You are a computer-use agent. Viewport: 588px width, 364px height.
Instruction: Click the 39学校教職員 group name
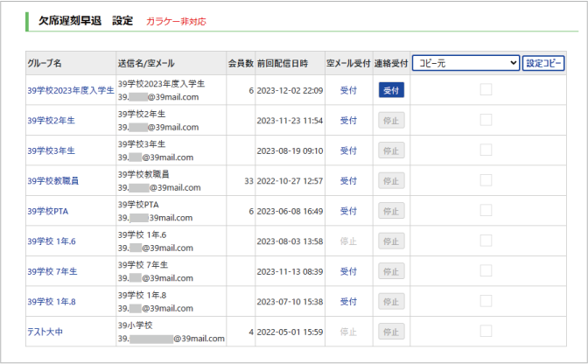[53, 181]
